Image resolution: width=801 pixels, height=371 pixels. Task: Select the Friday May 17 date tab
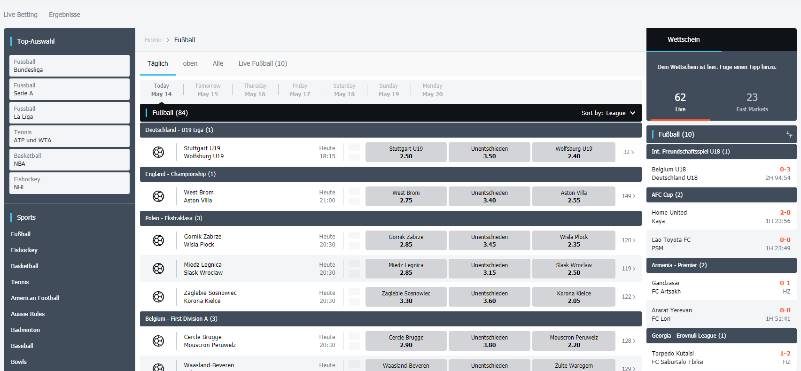300,90
